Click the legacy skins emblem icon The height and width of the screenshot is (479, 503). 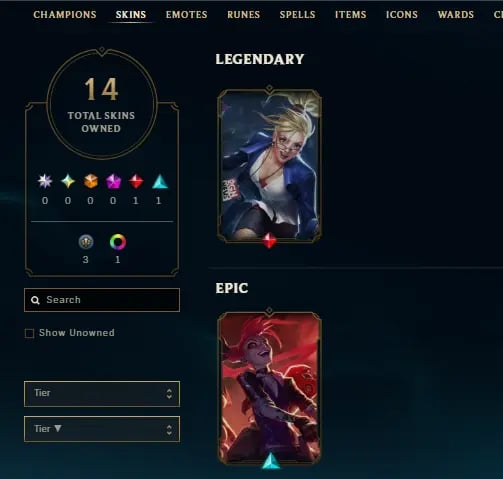coord(86,242)
